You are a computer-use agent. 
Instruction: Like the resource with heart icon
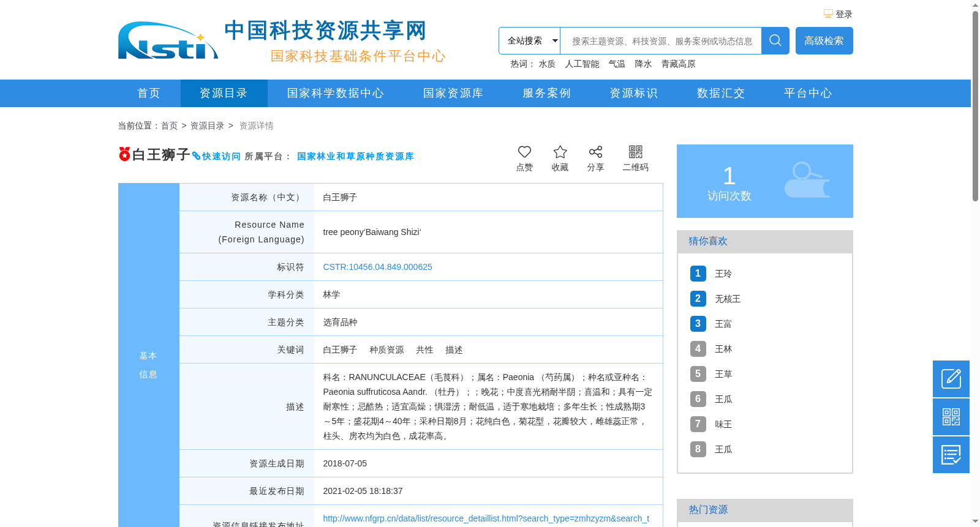524,152
